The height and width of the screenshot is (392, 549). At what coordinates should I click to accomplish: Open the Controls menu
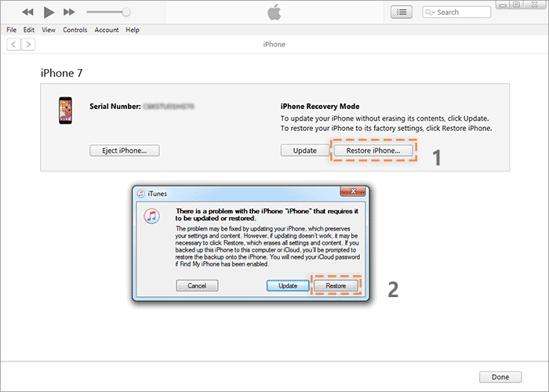(75, 30)
